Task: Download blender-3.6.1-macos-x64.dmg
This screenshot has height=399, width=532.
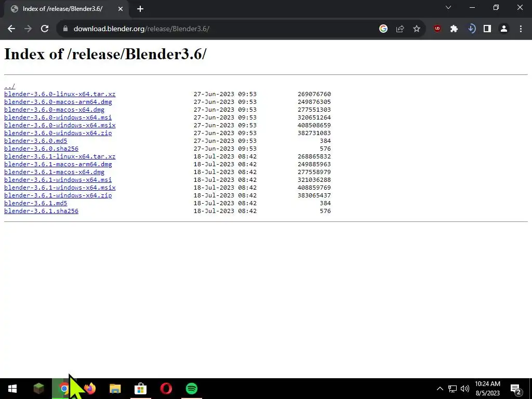Action: [x=54, y=172]
